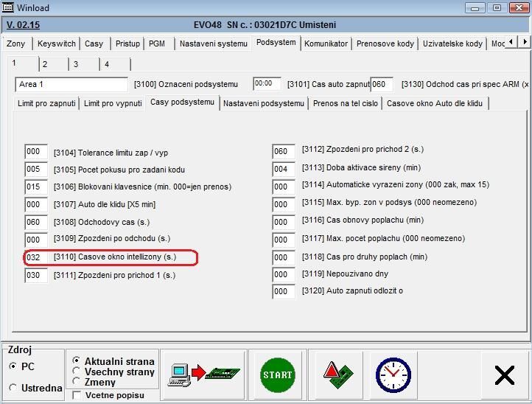The image size is (532, 404).
Task: Open the clock time settings icon
Action: 393,375
